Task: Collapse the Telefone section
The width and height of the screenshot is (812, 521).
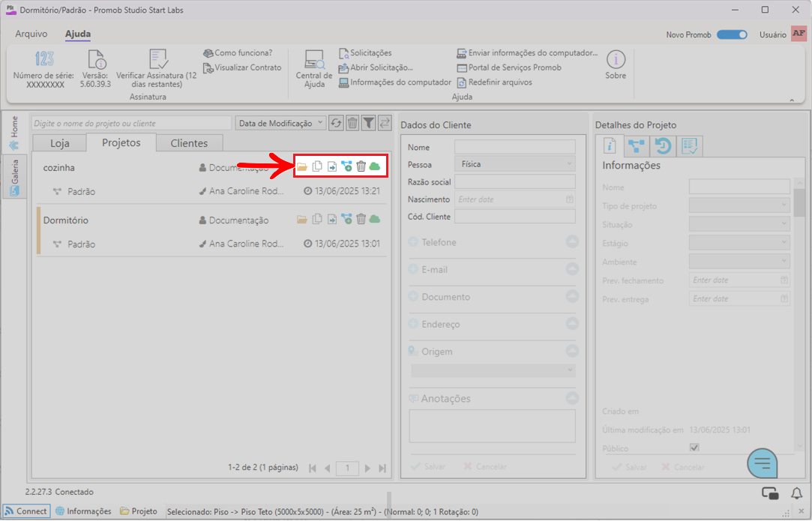Action: click(x=572, y=242)
